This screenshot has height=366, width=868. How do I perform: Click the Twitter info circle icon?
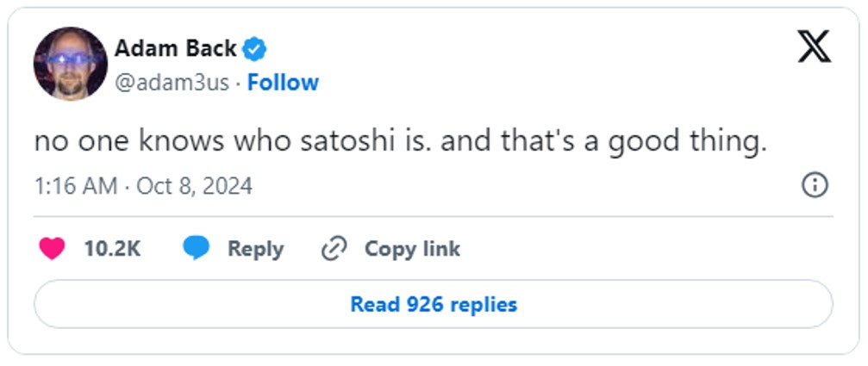coord(815,184)
